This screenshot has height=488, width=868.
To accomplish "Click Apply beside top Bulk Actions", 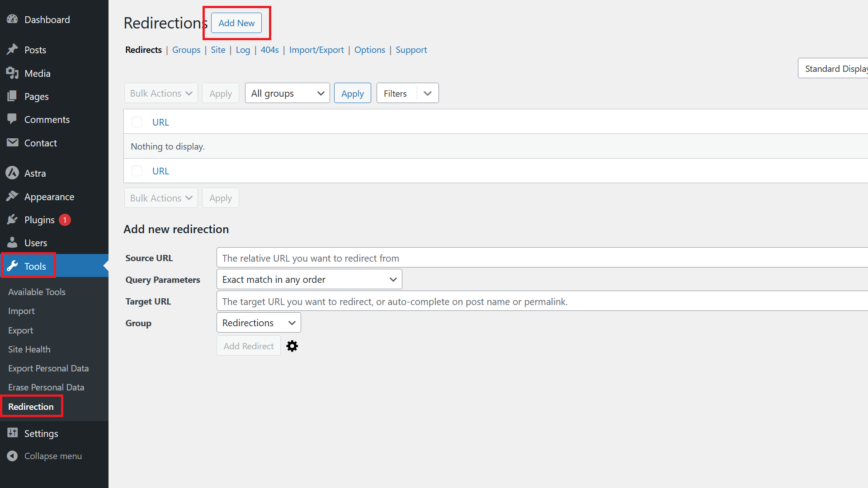I will 221,93.
